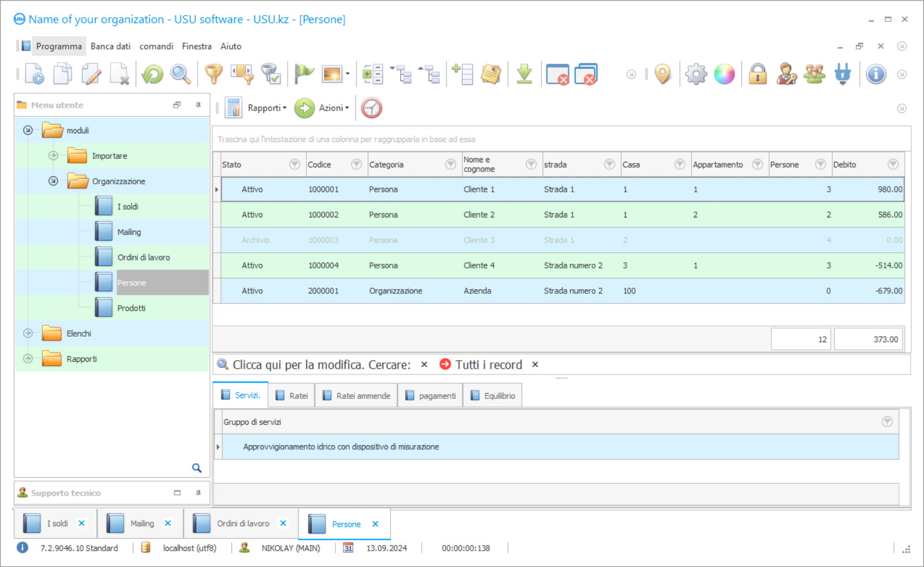Click the copy record icon
The width and height of the screenshot is (924, 567).
click(x=63, y=74)
